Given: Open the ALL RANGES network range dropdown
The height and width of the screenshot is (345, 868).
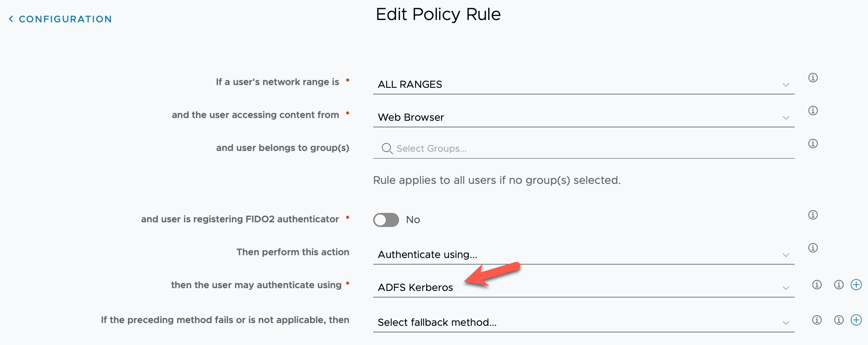Looking at the screenshot, I should point(583,85).
